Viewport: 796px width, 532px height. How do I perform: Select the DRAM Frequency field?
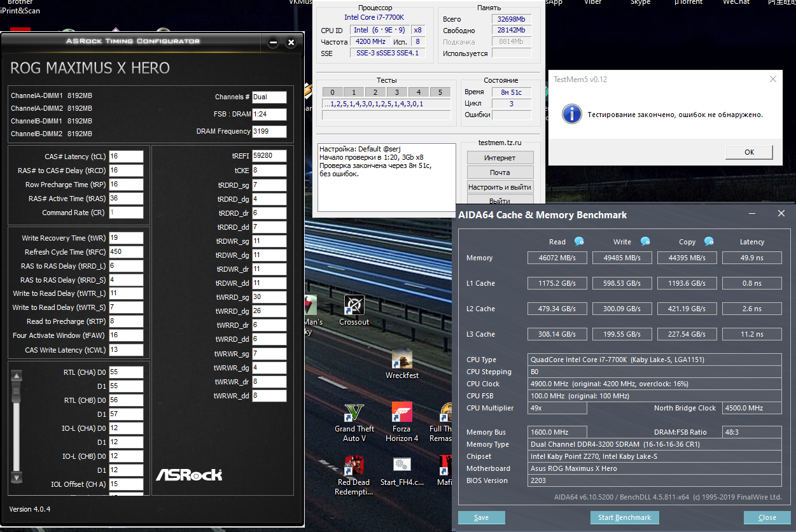pyautogui.click(x=269, y=132)
